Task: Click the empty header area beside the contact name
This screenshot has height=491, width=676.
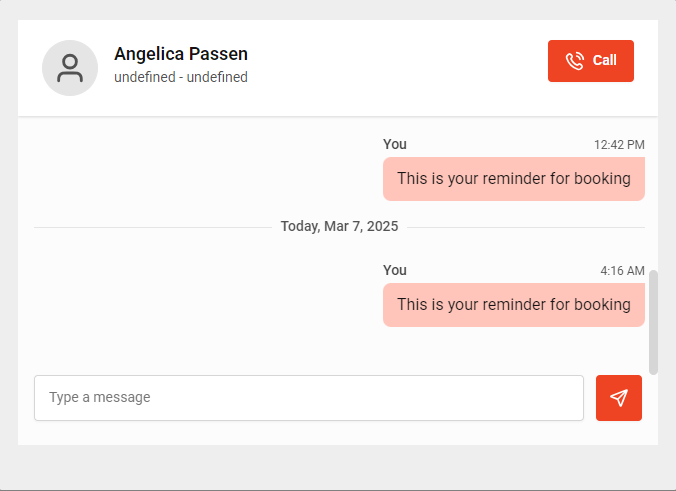Action: [400, 66]
